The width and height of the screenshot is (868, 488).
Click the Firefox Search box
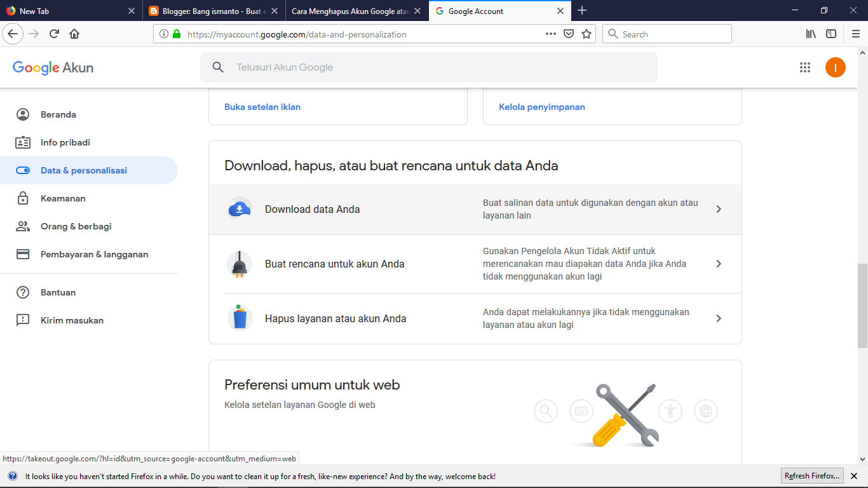point(667,34)
